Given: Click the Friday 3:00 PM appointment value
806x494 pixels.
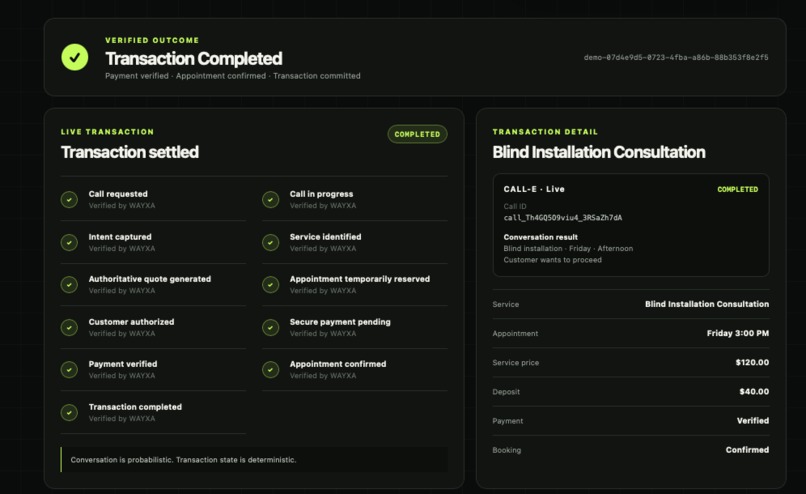Looking at the screenshot, I should [x=738, y=333].
